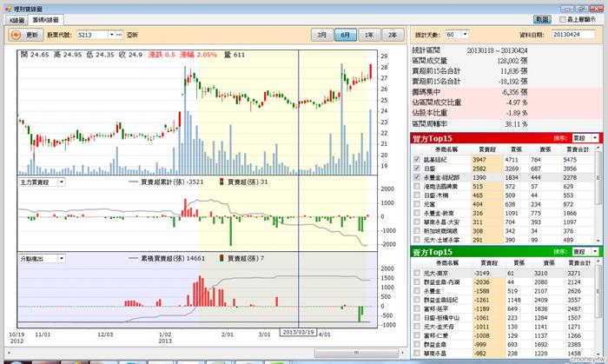The height and width of the screenshot is (364, 608).
Task: Switch chart range to 1年
Action: click(369, 35)
